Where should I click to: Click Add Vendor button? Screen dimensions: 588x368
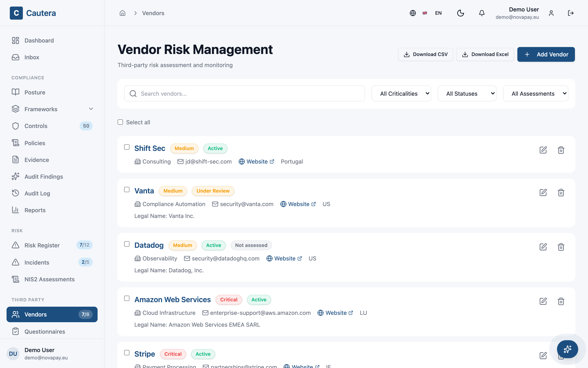click(x=546, y=54)
